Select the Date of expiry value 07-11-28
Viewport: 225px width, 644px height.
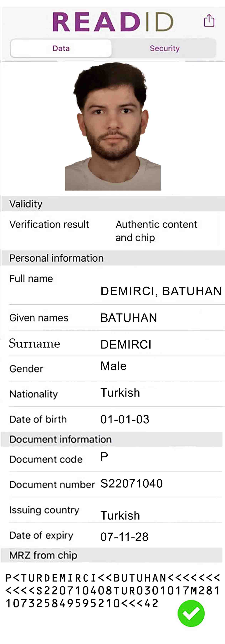(x=124, y=537)
